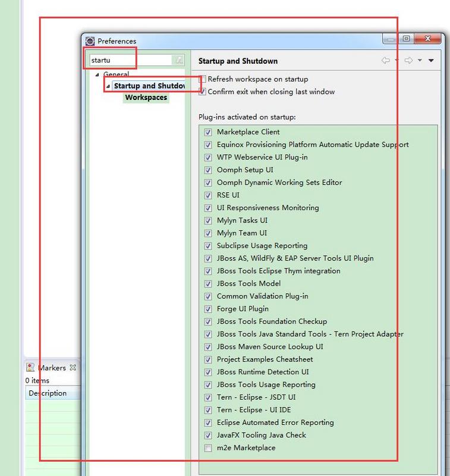Switch to the Markers tab behind dialog
Viewport: 450px width, 476px height.
(52, 368)
